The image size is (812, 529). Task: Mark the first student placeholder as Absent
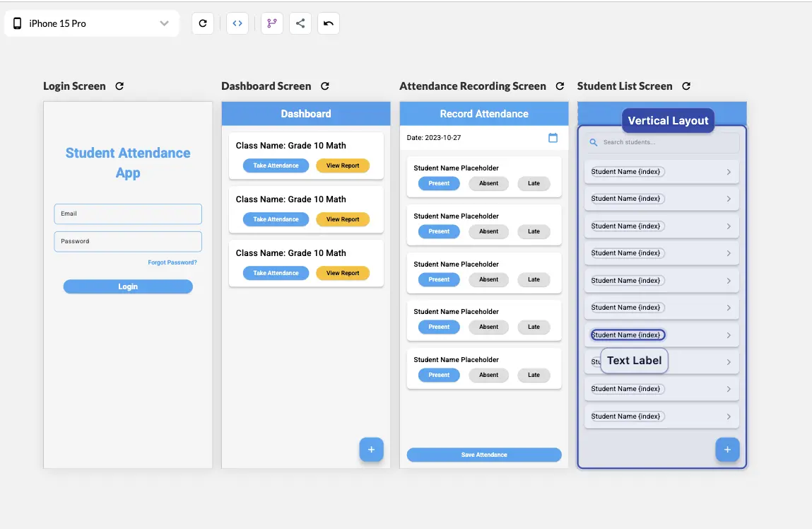(x=489, y=183)
